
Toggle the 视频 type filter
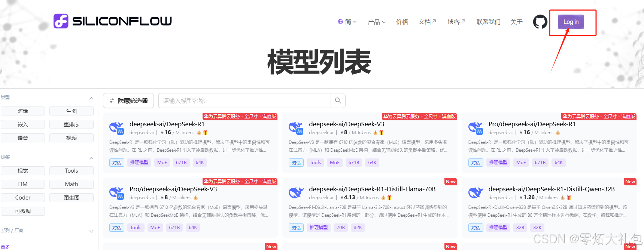(x=72, y=138)
